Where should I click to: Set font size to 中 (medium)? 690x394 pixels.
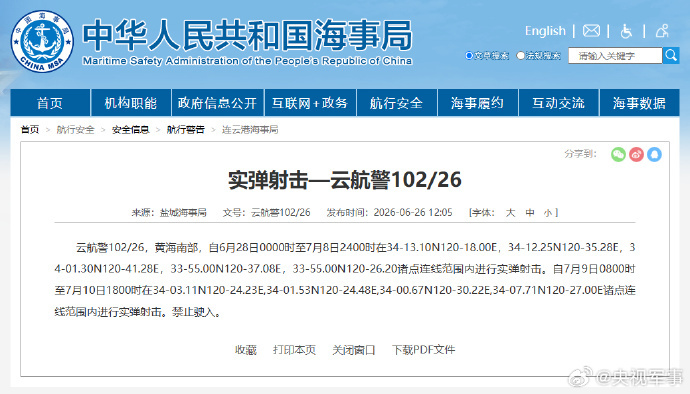(530, 213)
